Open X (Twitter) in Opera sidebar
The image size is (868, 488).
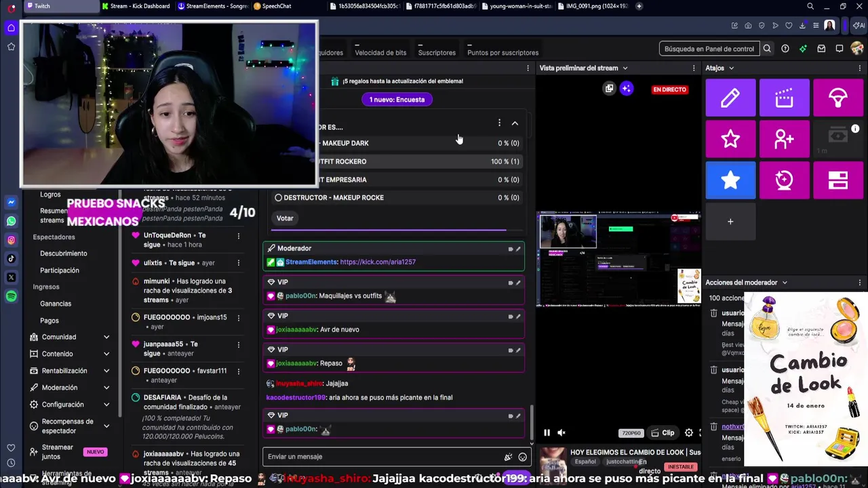(x=12, y=277)
